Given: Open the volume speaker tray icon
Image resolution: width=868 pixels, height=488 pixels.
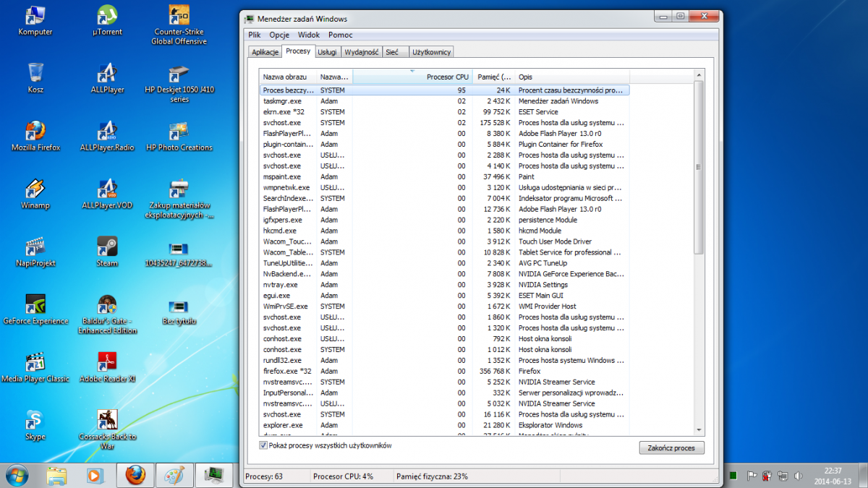Looking at the screenshot, I should (x=798, y=476).
